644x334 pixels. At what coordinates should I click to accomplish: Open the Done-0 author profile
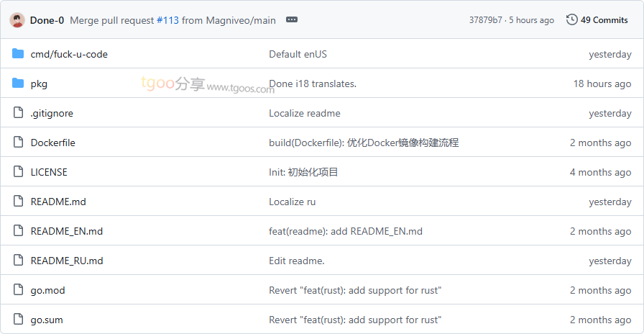pos(47,20)
